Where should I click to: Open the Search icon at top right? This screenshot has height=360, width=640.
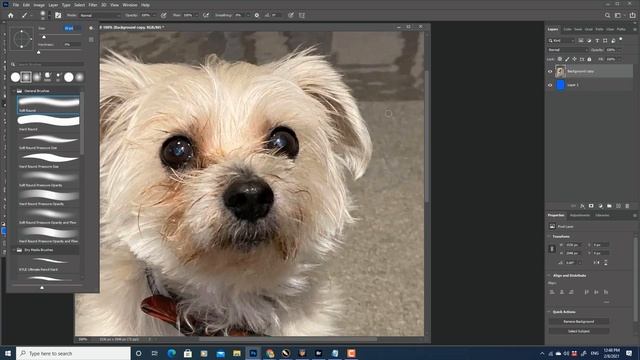pyautogui.click(x=607, y=15)
